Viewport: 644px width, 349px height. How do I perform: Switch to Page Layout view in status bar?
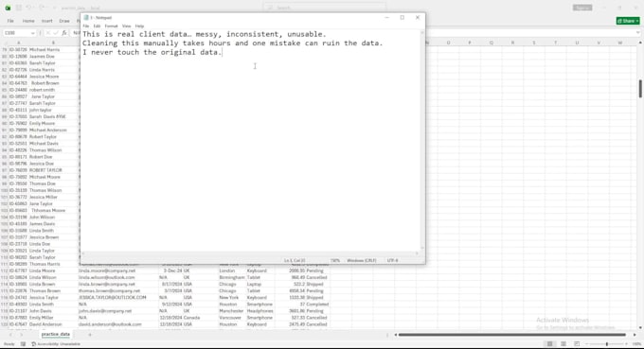[563, 343]
